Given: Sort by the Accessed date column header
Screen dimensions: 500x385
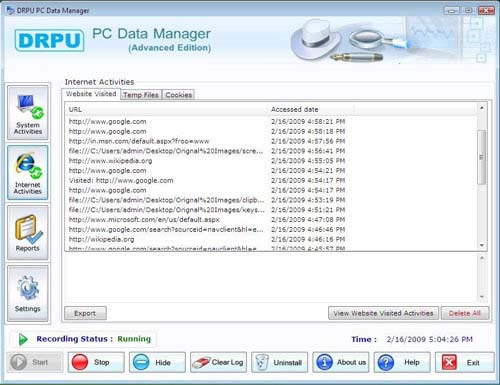Looking at the screenshot, I should [x=311, y=109].
